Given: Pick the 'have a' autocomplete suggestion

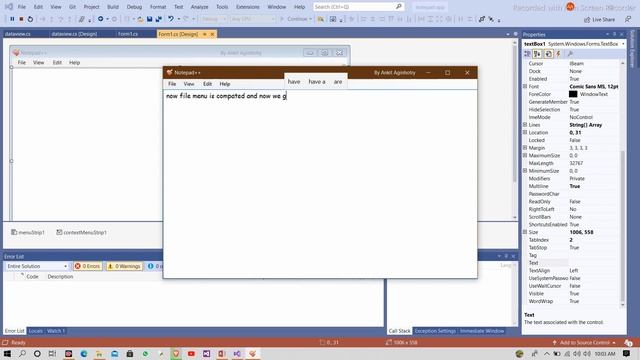Looking at the screenshot, I should coord(317,82).
